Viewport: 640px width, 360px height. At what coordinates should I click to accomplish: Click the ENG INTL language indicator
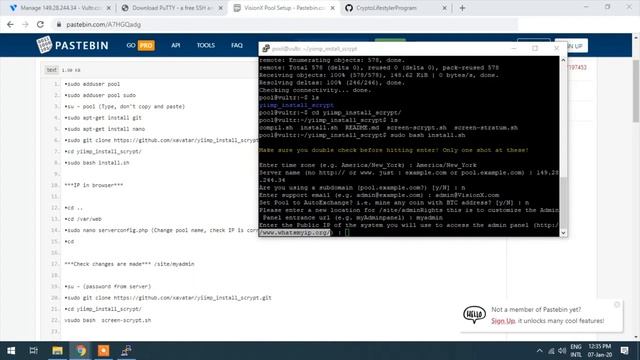pyautogui.click(x=576, y=351)
